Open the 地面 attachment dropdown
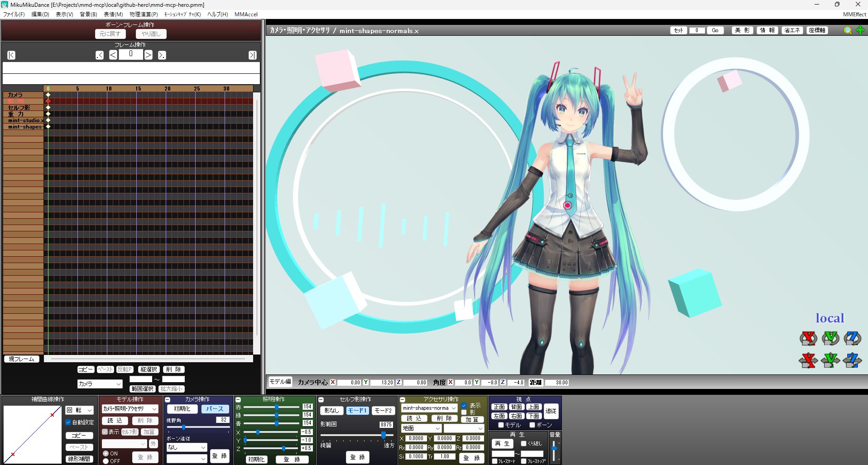This screenshot has height=465, width=868. click(421, 428)
